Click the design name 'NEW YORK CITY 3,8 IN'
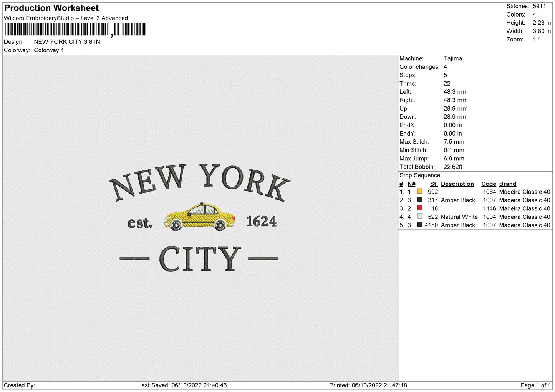Screen dimensions: 555x392 [x=67, y=42]
